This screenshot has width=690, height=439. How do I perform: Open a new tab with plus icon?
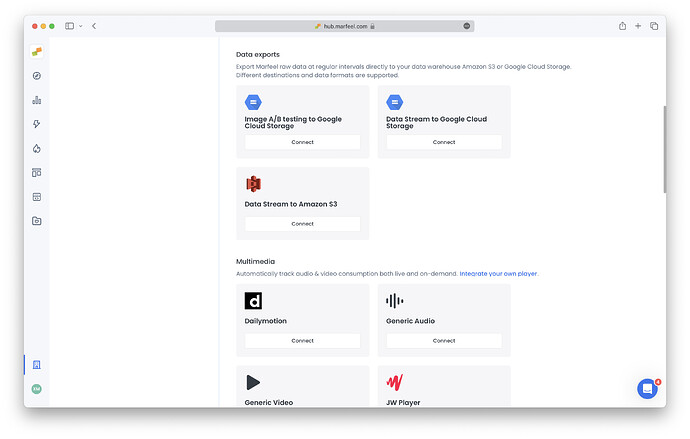point(638,26)
